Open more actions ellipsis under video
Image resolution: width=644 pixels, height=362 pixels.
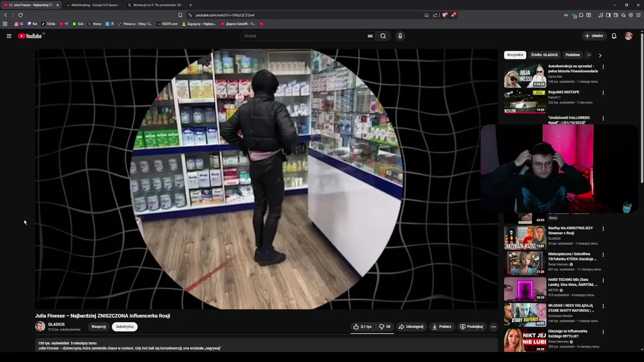(x=493, y=326)
